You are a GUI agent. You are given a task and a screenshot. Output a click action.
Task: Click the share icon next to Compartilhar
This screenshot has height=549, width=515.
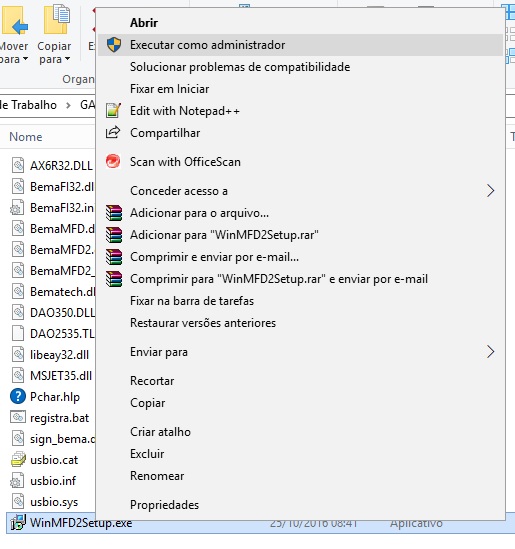(113, 132)
